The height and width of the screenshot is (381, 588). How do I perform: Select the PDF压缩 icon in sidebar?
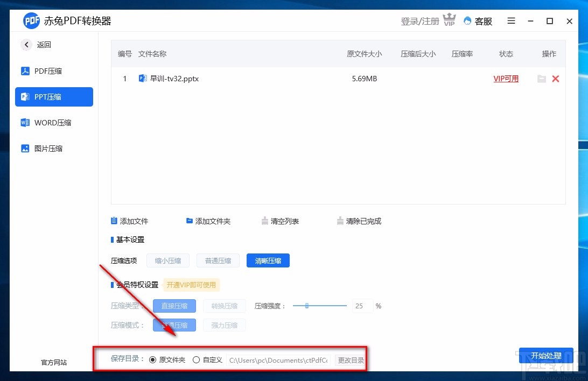(25, 71)
